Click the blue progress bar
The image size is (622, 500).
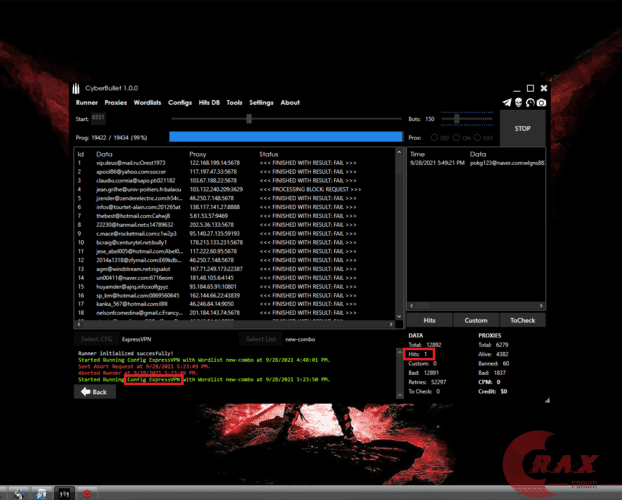point(286,137)
